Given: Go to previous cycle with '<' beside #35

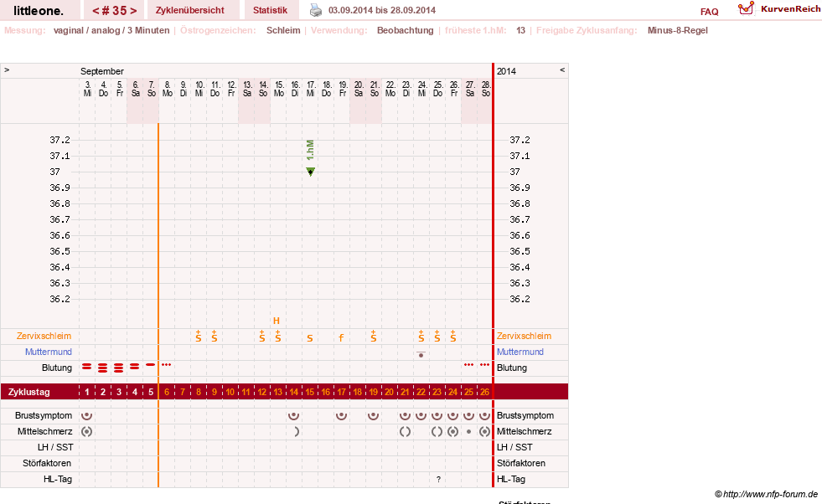Looking at the screenshot, I should [x=96, y=11].
